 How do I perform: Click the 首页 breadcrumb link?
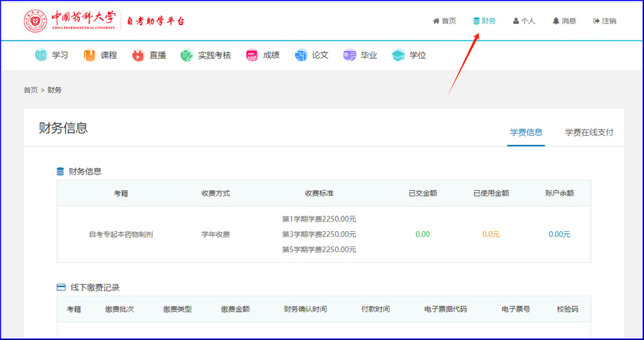[x=31, y=90]
